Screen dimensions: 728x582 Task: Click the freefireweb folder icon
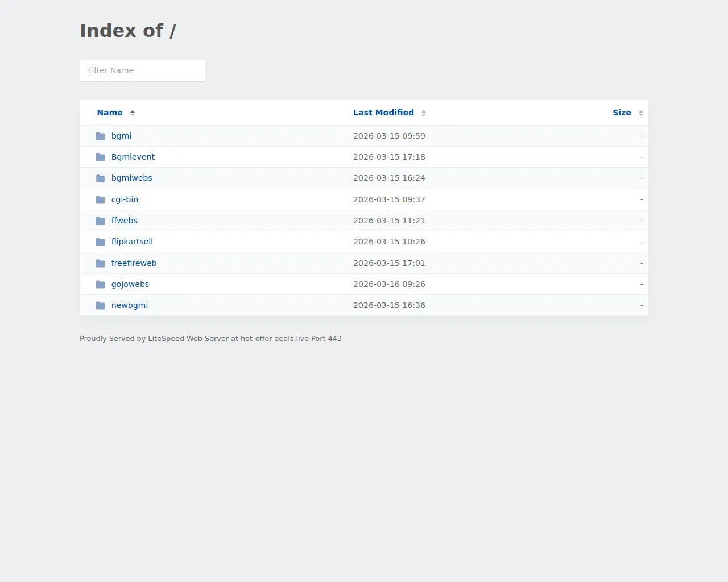(100, 264)
